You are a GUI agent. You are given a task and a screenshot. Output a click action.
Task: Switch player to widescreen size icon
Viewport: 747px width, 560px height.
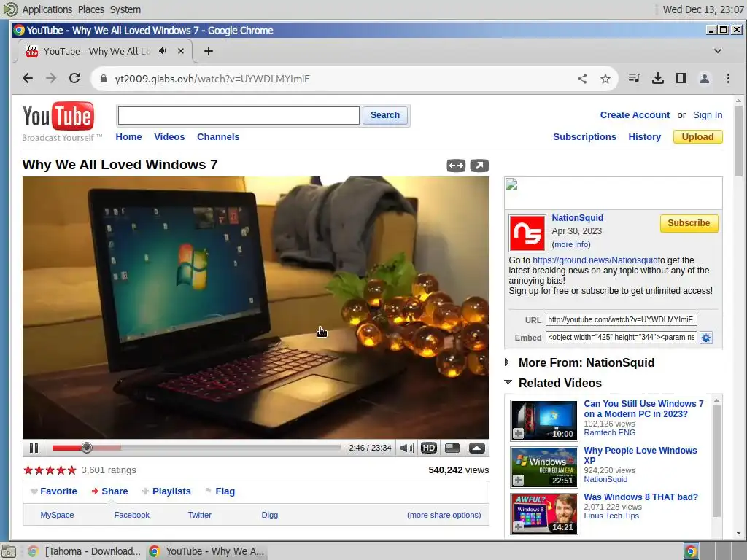coord(452,448)
